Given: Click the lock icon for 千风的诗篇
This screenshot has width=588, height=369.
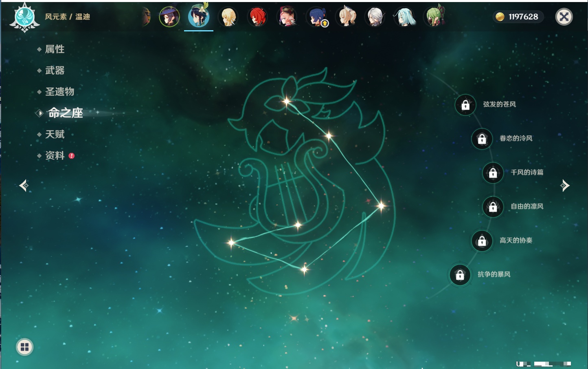Looking at the screenshot, I should click(x=493, y=173).
